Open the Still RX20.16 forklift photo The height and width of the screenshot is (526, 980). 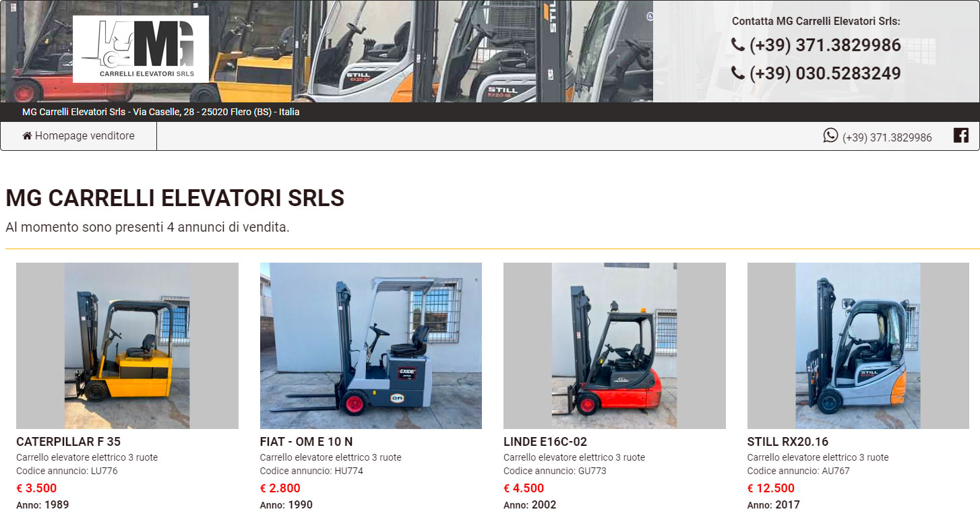(x=858, y=346)
